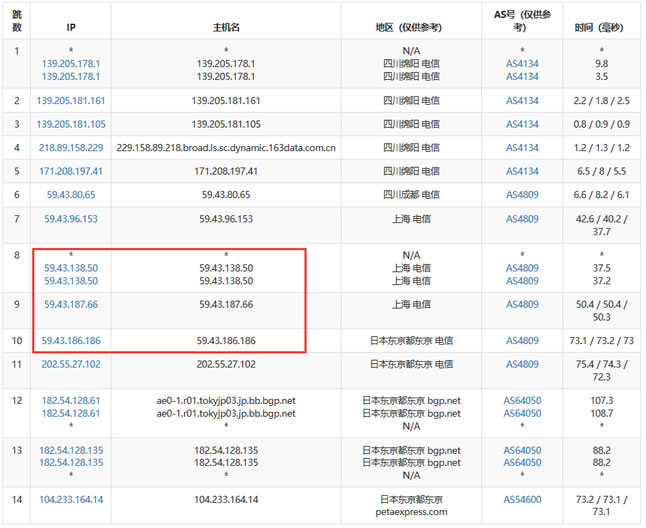Click the blue 59.43.187.66 IP link
This screenshot has height=528, width=646.
point(71,304)
